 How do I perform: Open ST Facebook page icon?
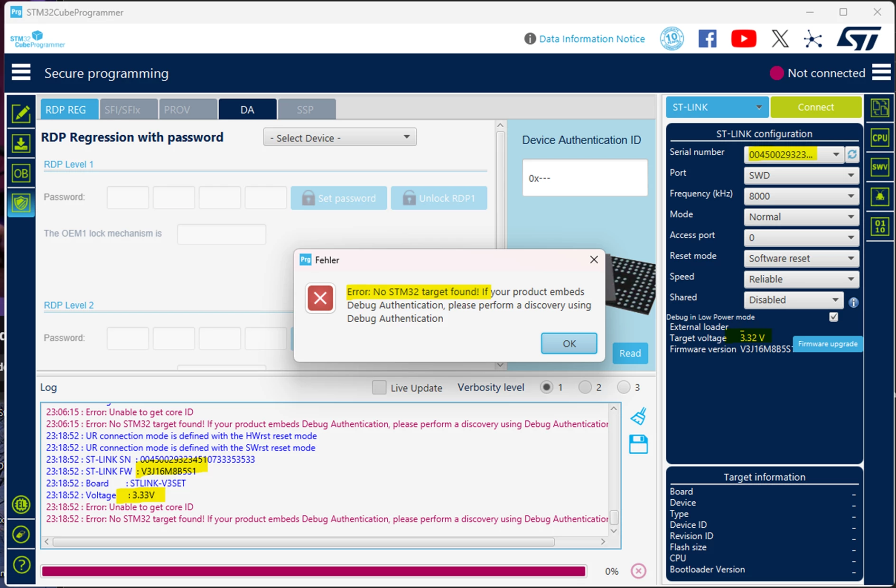point(707,38)
